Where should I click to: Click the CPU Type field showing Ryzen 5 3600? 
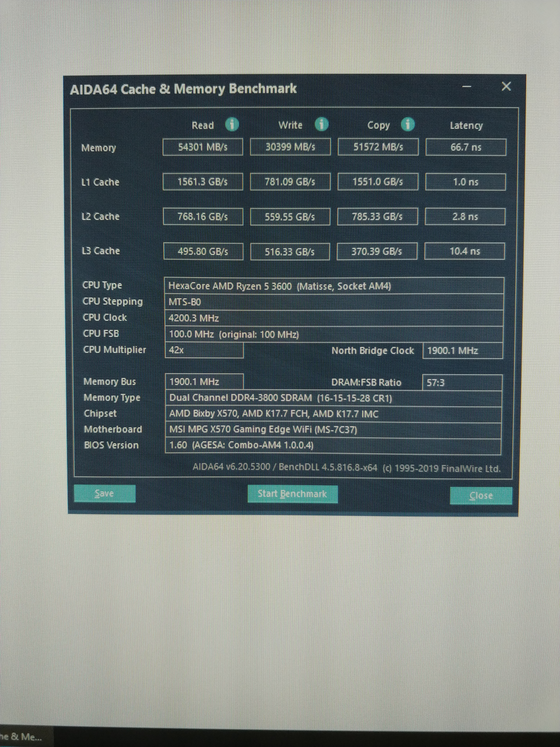(x=334, y=286)
